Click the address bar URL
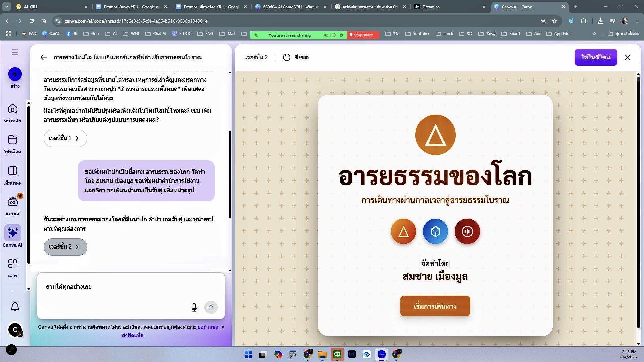Viewport: 644px width, 362px height. tap(136, 21)
